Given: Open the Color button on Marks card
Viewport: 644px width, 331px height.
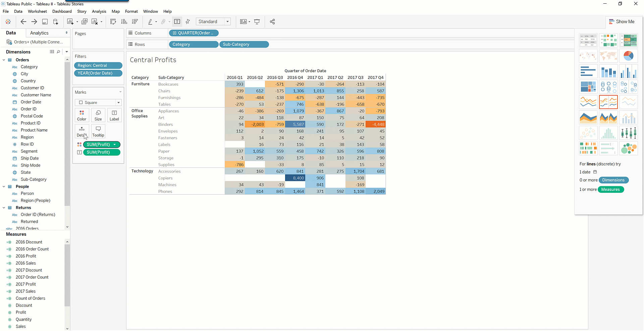Looking at the screenshot, I should pyautogui.click(x=82, y=115).
